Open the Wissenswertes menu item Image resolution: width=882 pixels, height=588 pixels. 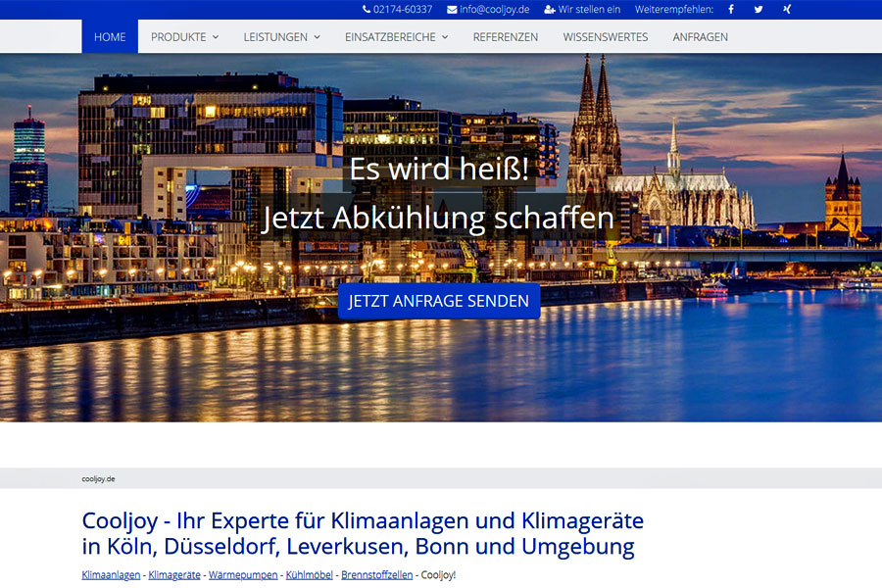tap(605, 37)
